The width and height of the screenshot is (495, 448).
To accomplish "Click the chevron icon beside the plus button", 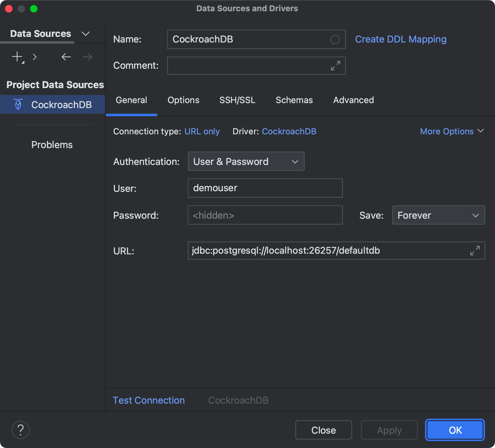I will [x=35, y=57].
